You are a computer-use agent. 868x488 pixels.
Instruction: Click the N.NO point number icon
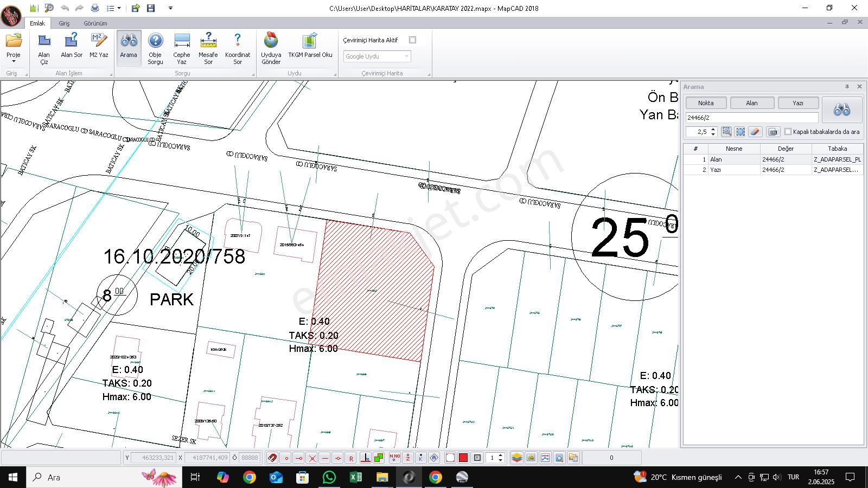394,458
